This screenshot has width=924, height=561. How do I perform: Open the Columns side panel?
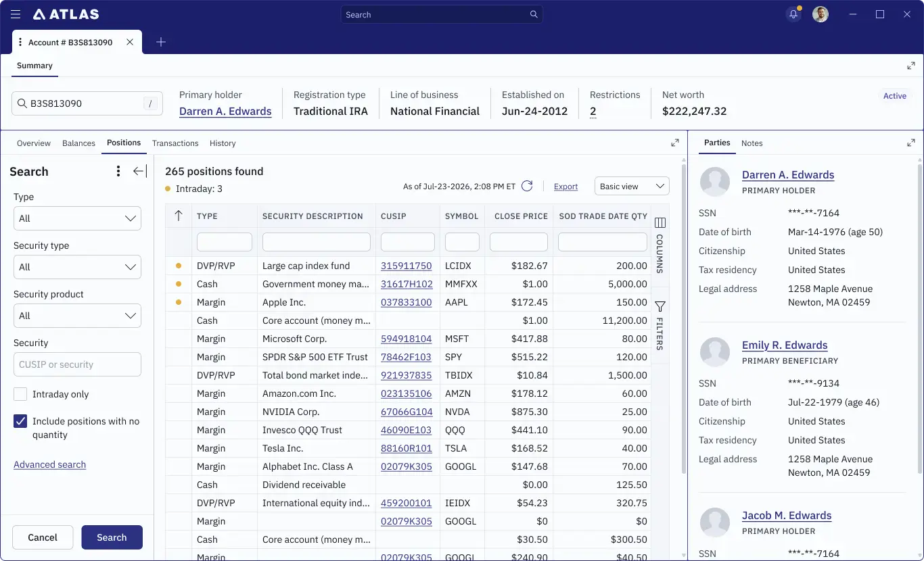[660, 244]
